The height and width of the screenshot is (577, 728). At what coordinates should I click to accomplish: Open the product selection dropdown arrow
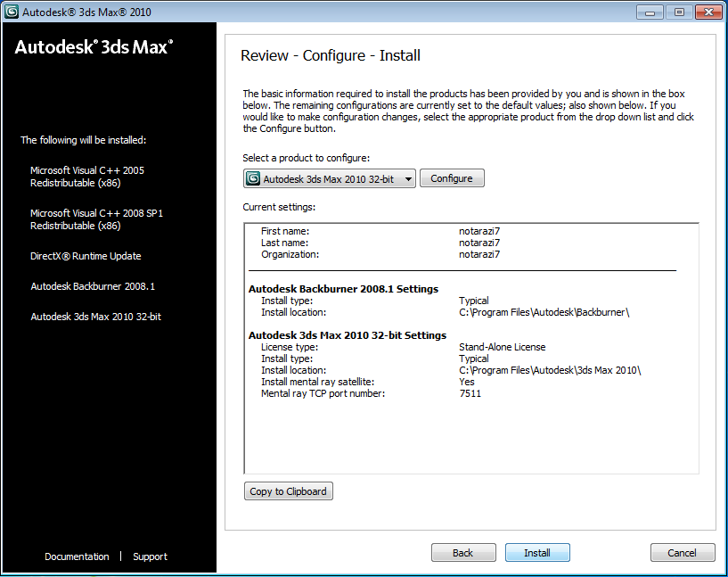coord(408,179)
